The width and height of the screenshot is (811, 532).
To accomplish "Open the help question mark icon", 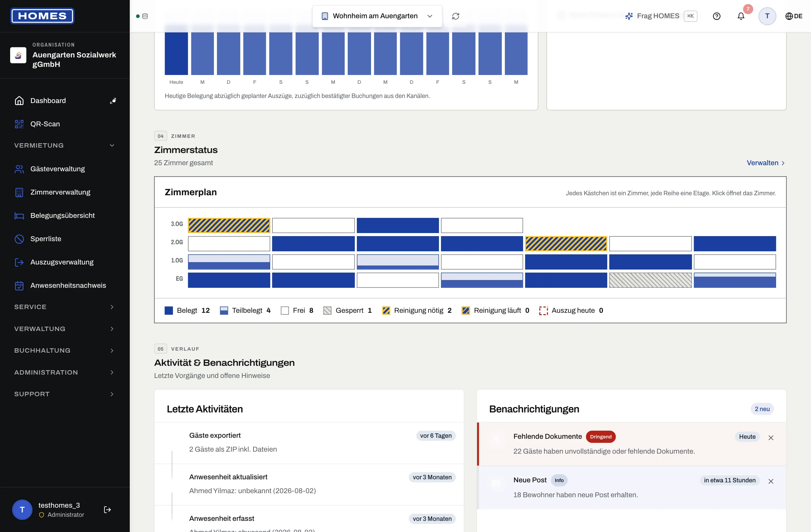I will [x=717, y=16].
